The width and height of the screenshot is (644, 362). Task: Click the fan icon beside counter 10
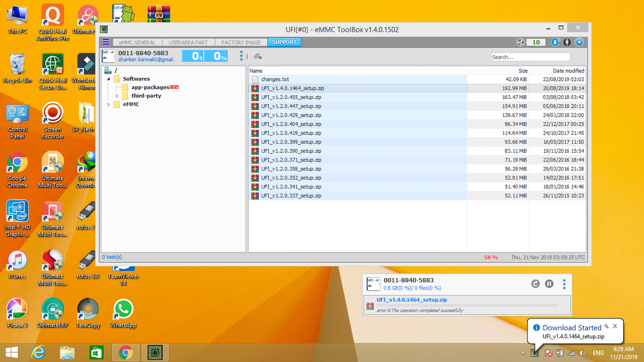[x=521, y=42]
